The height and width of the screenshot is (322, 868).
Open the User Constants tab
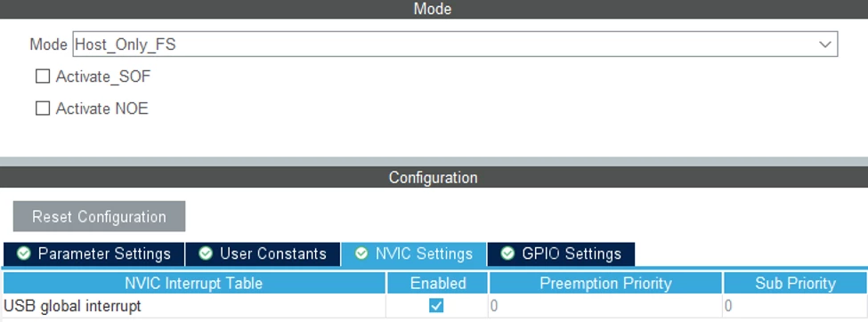[x=263, y=254]
